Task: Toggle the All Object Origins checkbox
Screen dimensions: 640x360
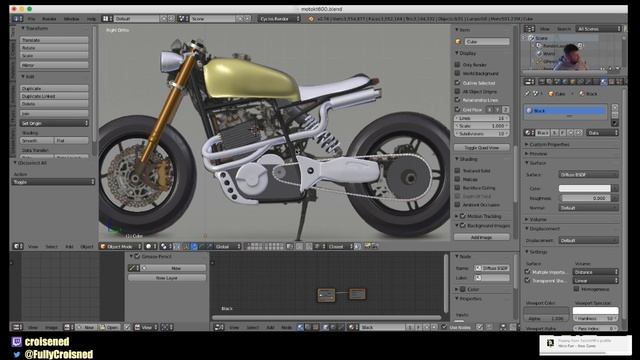Action: point(458,91)
